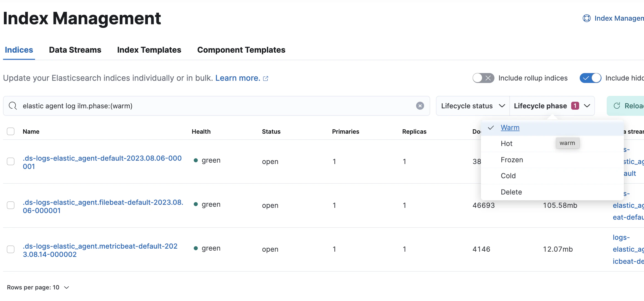Click the Index Management help lifebuoy icon
644x301 pixels.
(x=587, y=18)
